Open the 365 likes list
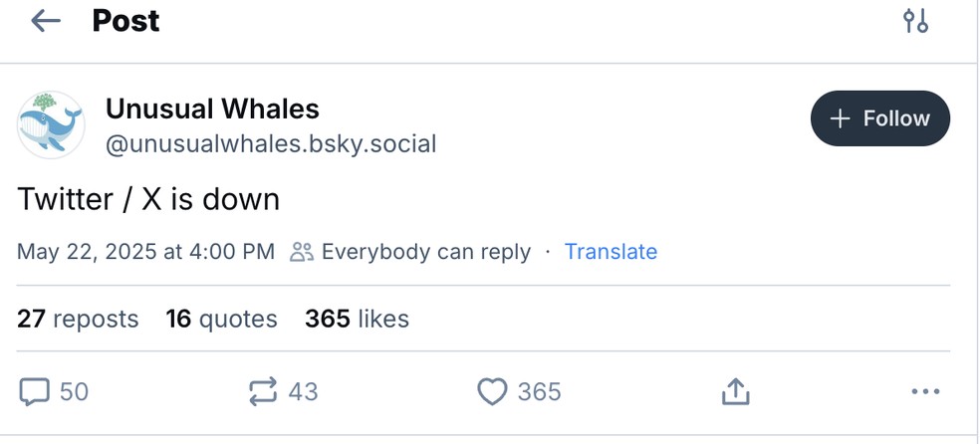 click(x=357, y=319)
